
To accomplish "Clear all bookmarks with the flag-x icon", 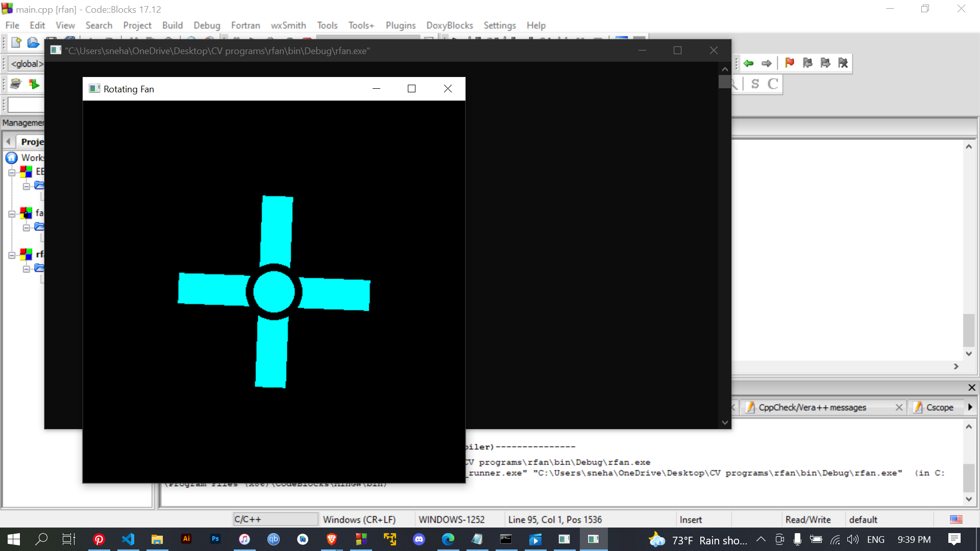I will (x=843, y=63).
